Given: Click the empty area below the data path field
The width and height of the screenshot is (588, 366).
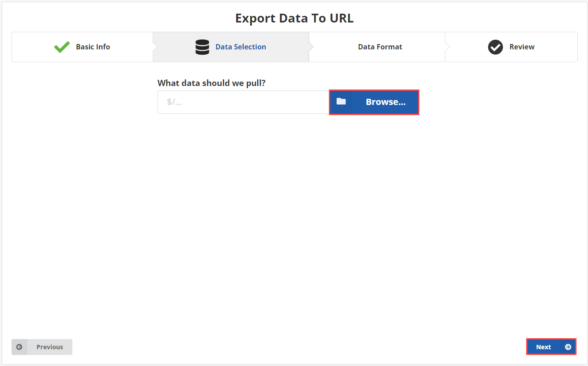Looking at the screenshot, I should click(287, 198).
